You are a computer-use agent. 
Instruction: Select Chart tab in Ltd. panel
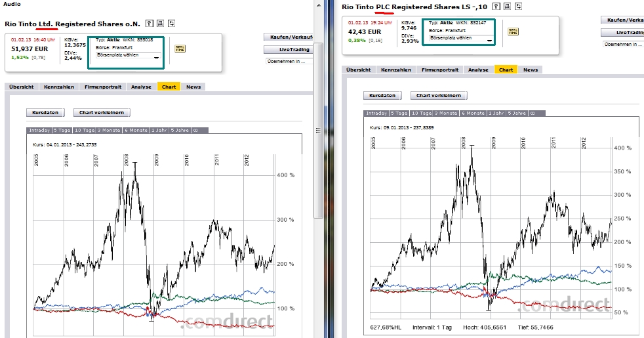coord(169,87)
